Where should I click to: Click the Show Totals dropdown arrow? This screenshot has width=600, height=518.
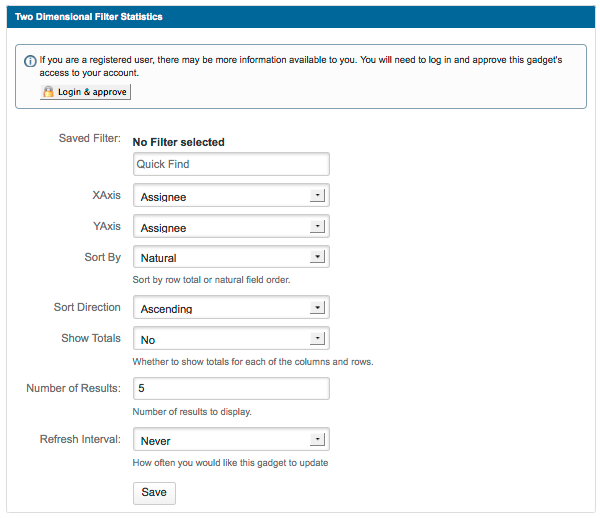tap(317, 338)
